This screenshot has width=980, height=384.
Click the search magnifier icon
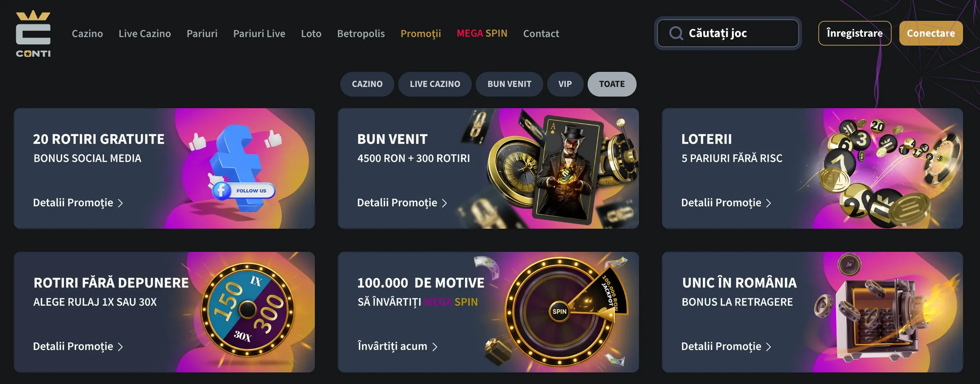[676, 33]
